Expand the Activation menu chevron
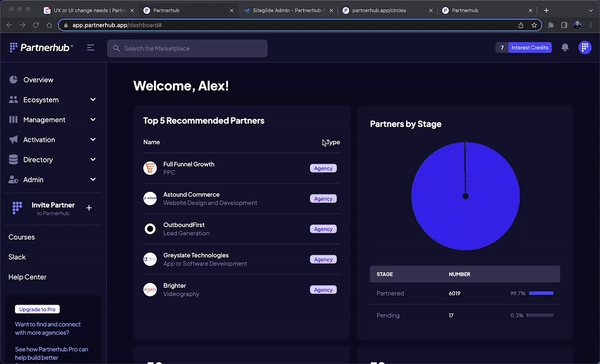600x364 pixels. pos(93,139)
